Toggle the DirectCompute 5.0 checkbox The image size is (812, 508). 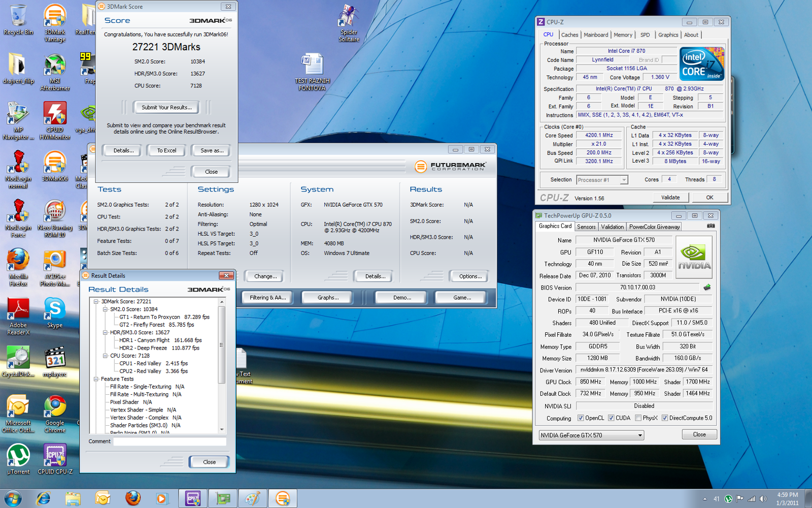tap(664, 418)
